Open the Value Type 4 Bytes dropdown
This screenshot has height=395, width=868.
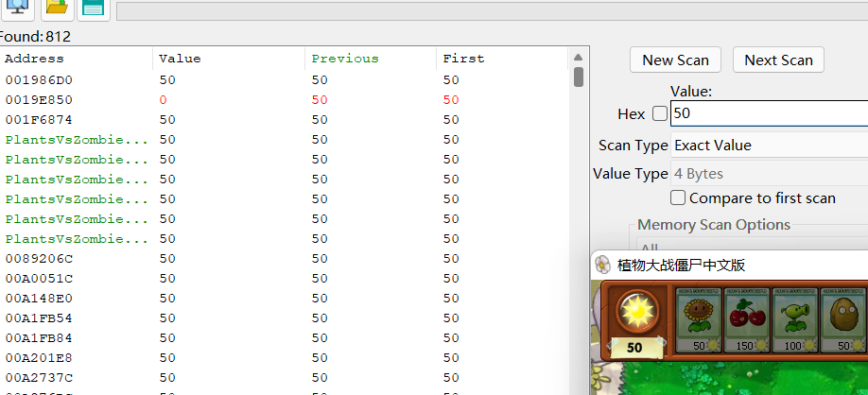(x=770, y=174)
